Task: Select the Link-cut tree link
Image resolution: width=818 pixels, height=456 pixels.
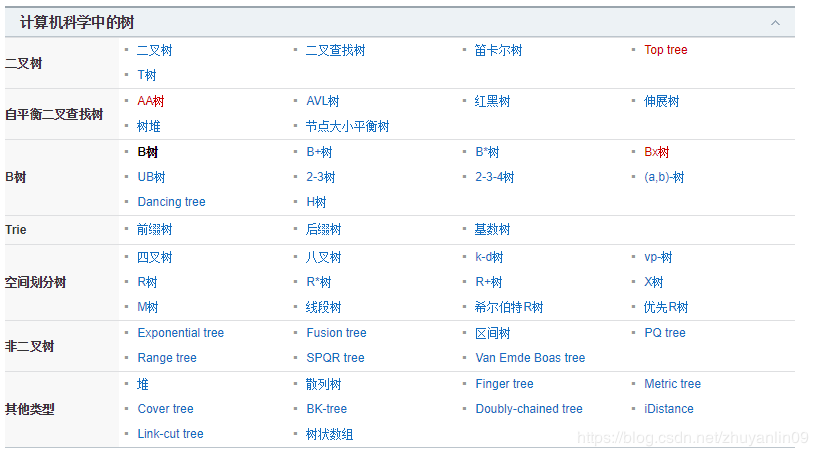Action: [170, 434]
